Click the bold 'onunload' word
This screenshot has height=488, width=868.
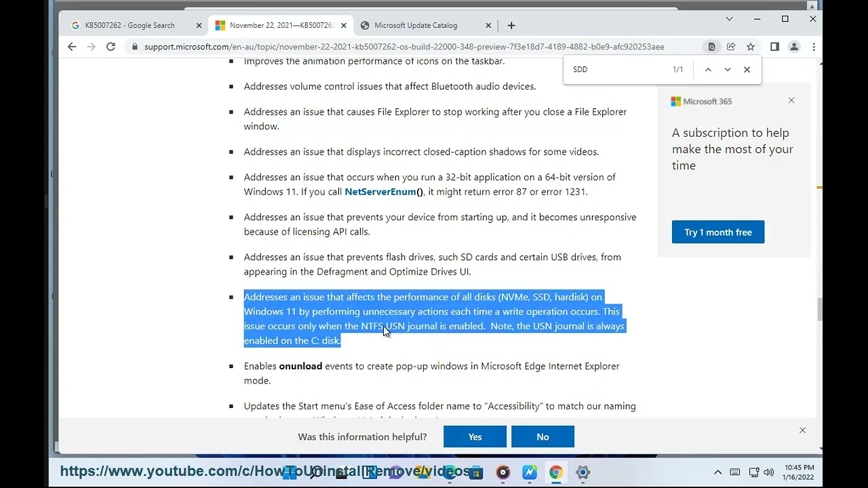pos(300,366)
